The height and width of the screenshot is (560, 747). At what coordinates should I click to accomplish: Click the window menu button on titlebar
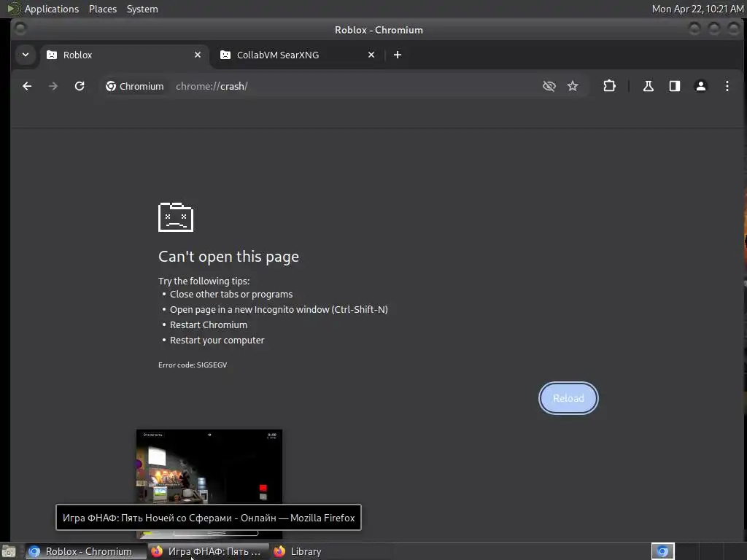[20, 28]
